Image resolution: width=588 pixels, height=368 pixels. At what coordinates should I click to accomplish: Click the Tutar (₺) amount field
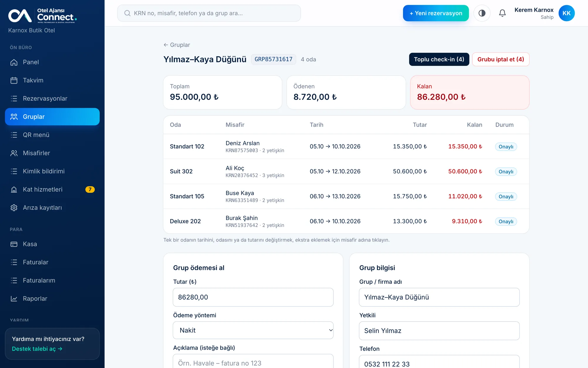pos(253,297)
